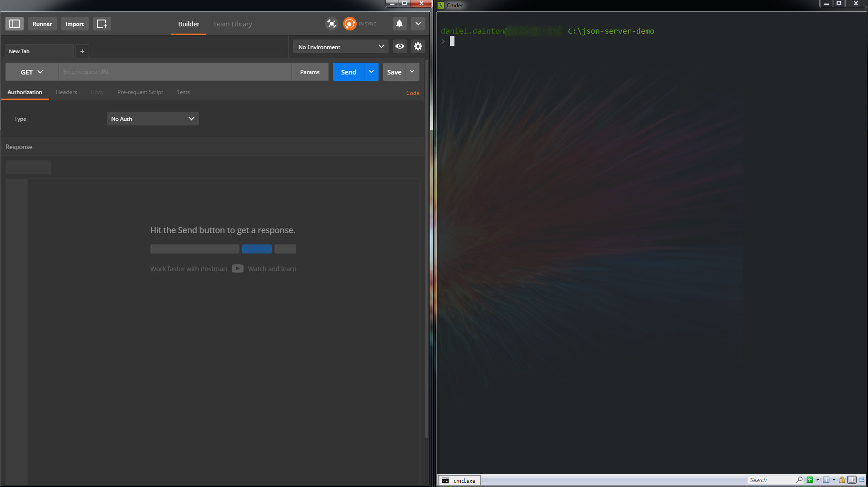
Task: Open the notifications bell
Action: [x=399, y=24]
